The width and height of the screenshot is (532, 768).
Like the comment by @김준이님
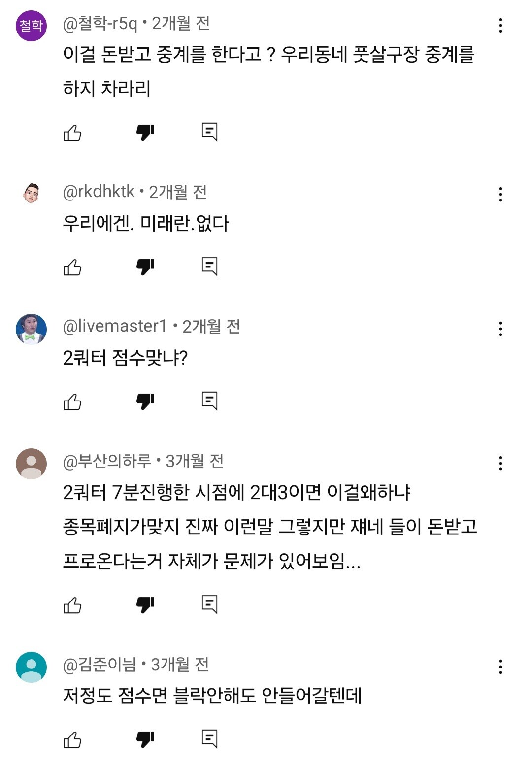pyautogui.click(x=72, y=739)
